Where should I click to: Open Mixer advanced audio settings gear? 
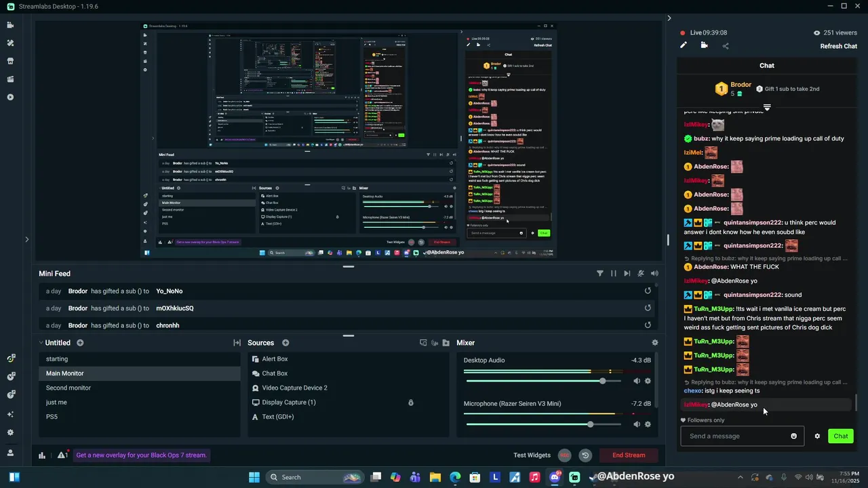[654, 343]
